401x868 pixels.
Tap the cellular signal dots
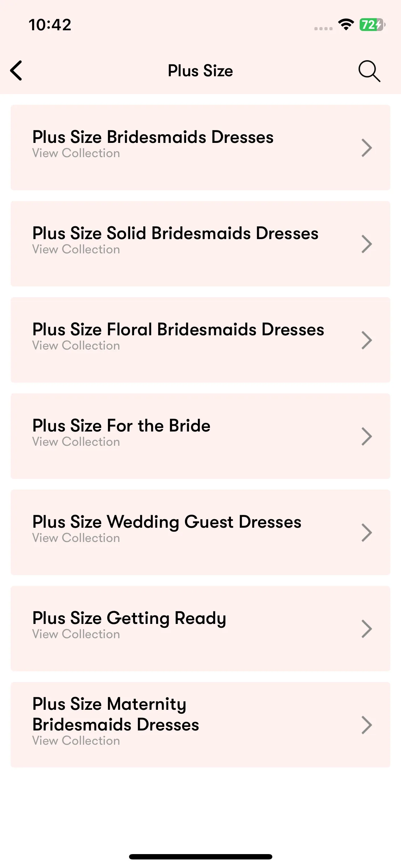click(323, 29)
